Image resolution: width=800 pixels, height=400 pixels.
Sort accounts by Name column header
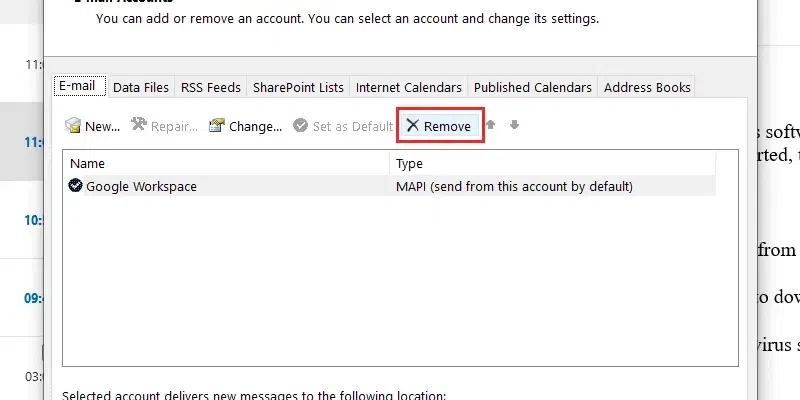point(226,163)
